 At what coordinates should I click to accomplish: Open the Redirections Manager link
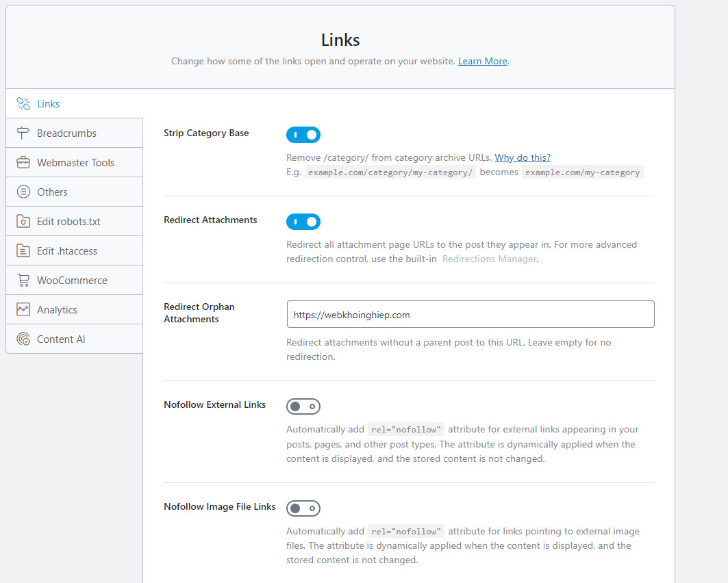click(x=489, y=259)
